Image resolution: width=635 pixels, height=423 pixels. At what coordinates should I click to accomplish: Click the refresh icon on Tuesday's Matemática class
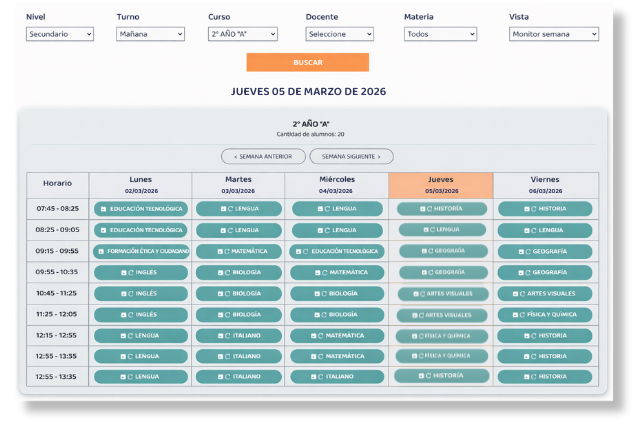pyautogui.click(x=227, y=251)
